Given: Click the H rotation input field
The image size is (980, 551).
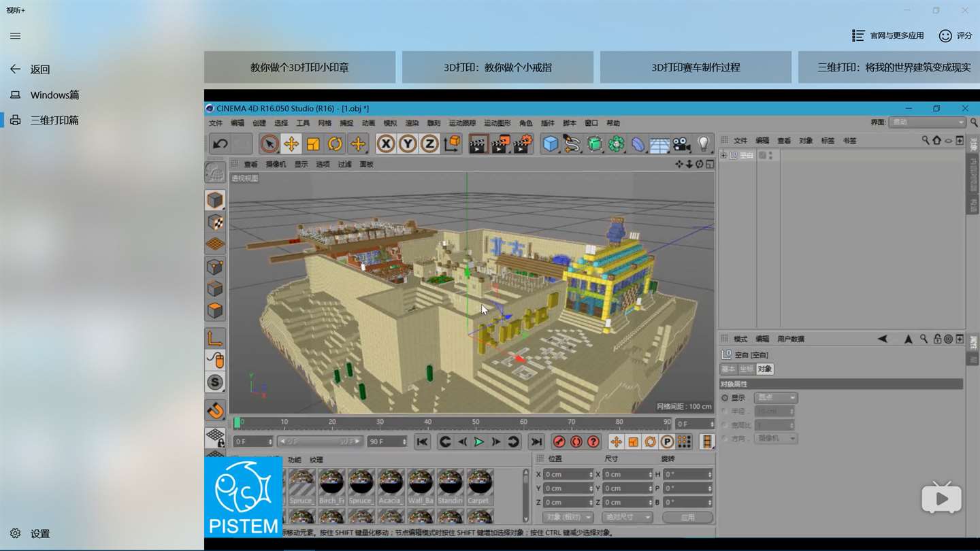Looking at the screenshot, I should point(688,474).
